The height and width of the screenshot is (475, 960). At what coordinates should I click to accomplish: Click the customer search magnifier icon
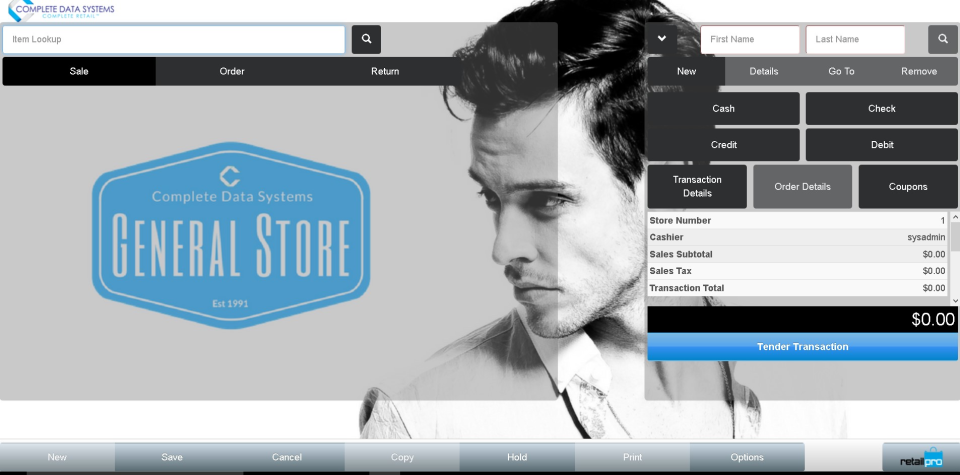(x=943, y=39)
